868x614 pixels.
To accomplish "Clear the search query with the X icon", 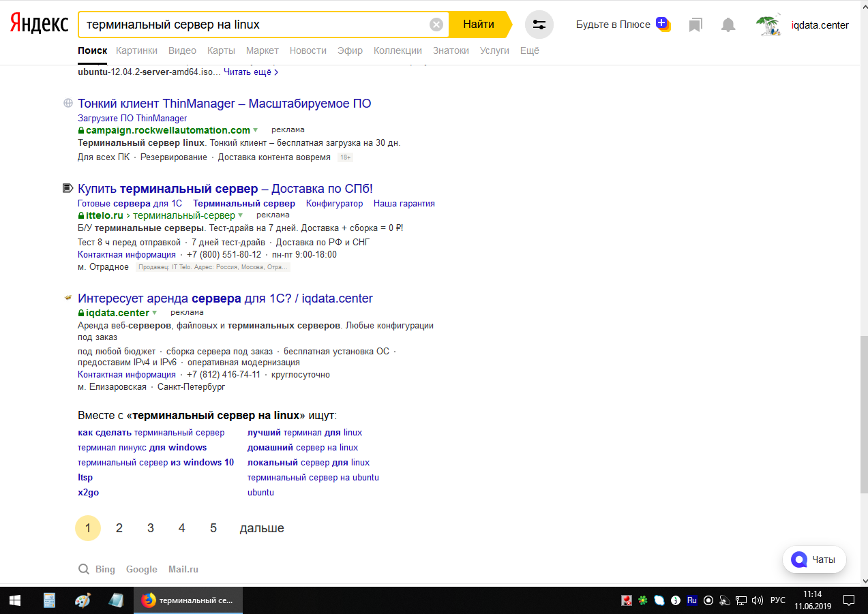I will click(436, 25).
